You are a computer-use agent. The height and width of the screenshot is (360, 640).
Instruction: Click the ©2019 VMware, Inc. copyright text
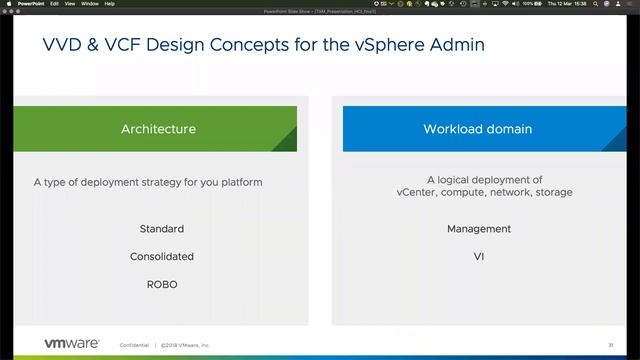(185, 345)
